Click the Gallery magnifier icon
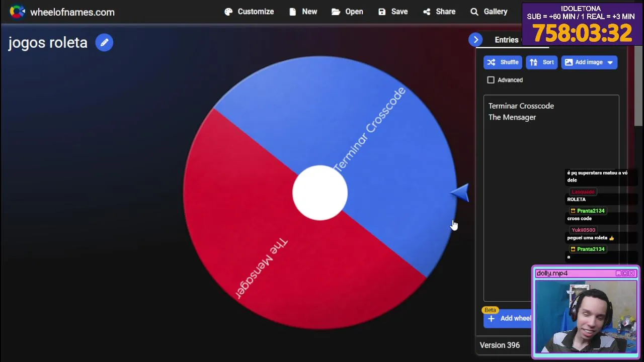This screenshot has width=644, height=362. pyautogui.click(x=474, y=12)
